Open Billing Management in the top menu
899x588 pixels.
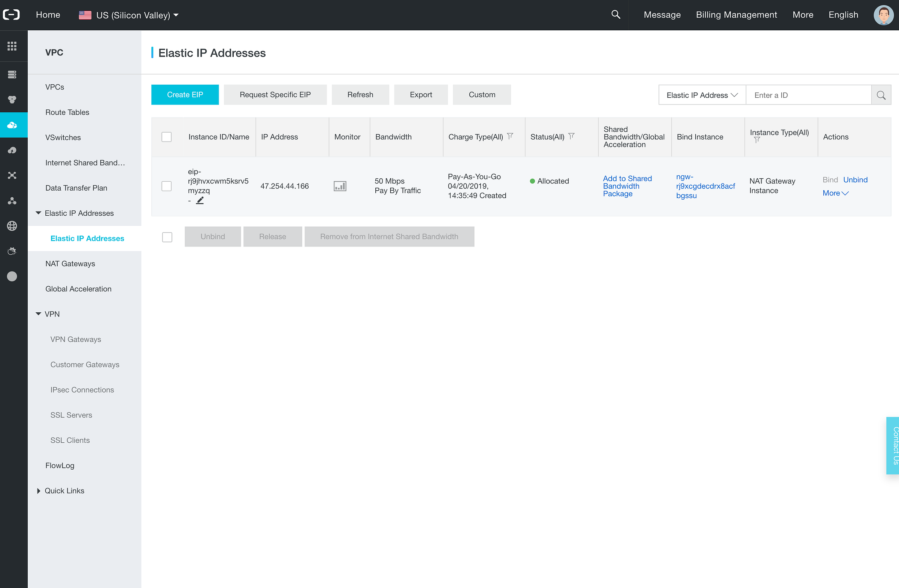[736, 15]
